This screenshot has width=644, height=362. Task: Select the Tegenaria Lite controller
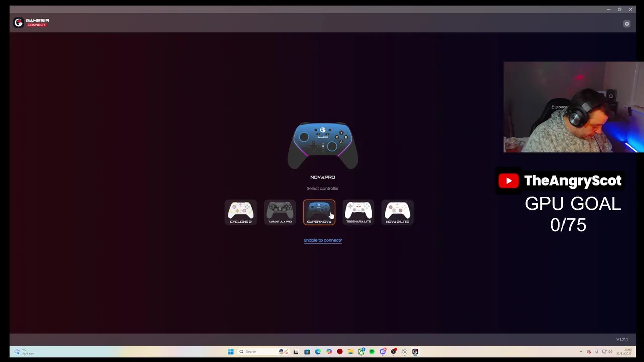coord(358,213)
